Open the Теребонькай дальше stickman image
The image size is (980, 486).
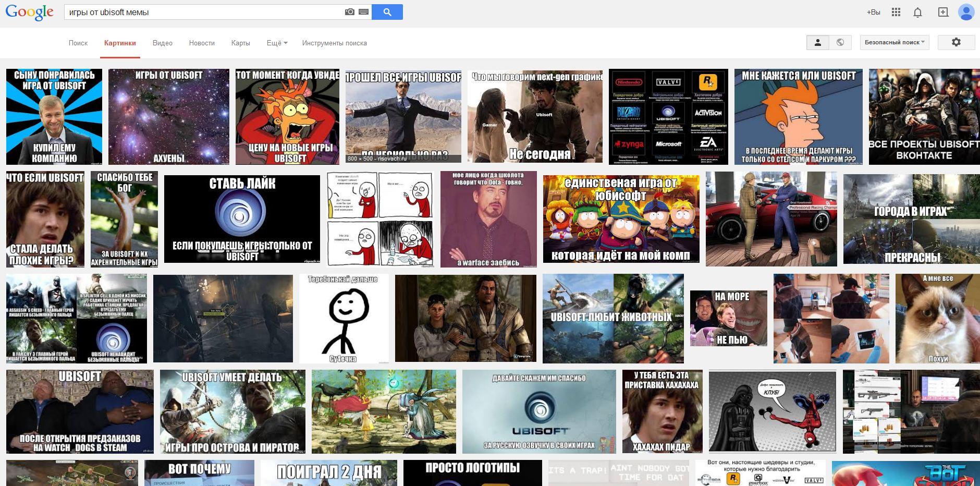344,319
